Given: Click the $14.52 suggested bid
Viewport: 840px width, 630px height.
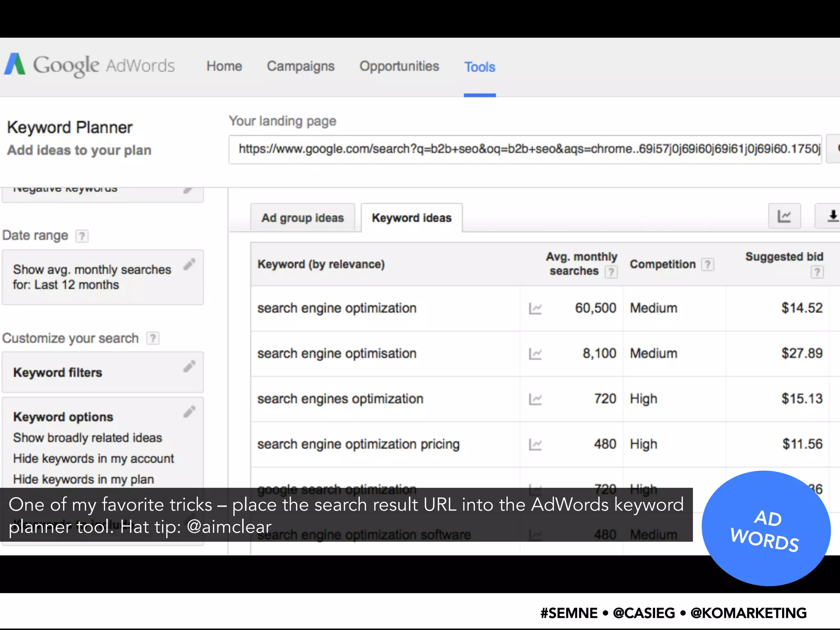Looking at the screenshot, I should pos(802,308).
